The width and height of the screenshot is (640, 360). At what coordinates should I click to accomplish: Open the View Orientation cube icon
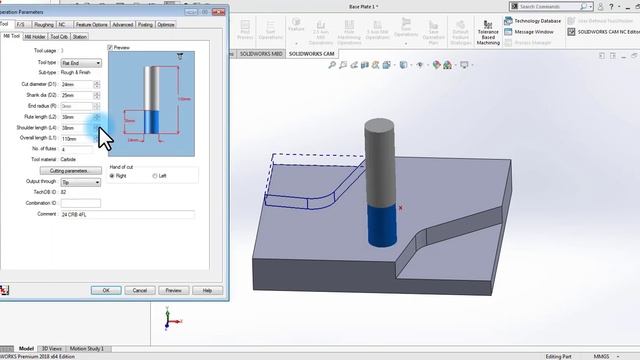(x=387, y=65)
